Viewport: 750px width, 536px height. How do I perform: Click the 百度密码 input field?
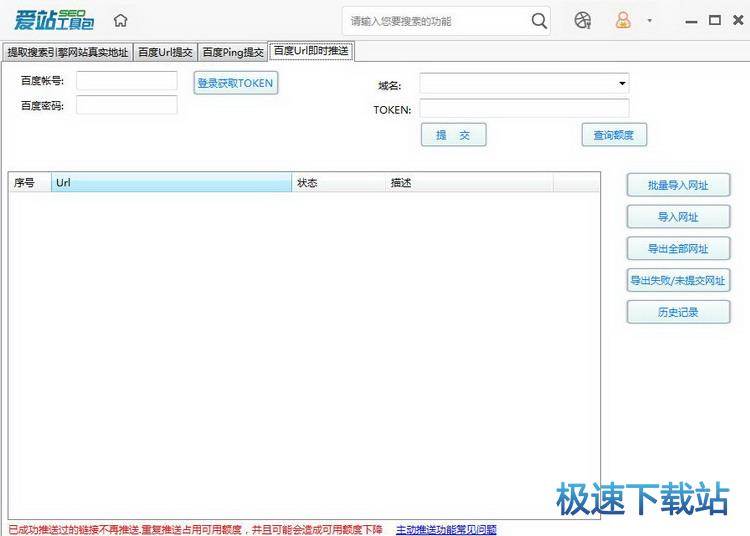[127, 105]
